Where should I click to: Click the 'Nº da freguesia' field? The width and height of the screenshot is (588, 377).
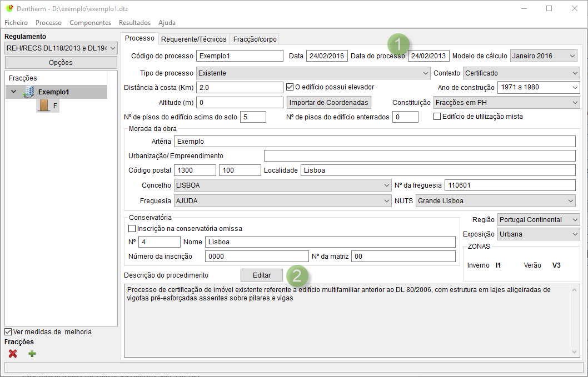coord(510,185)
